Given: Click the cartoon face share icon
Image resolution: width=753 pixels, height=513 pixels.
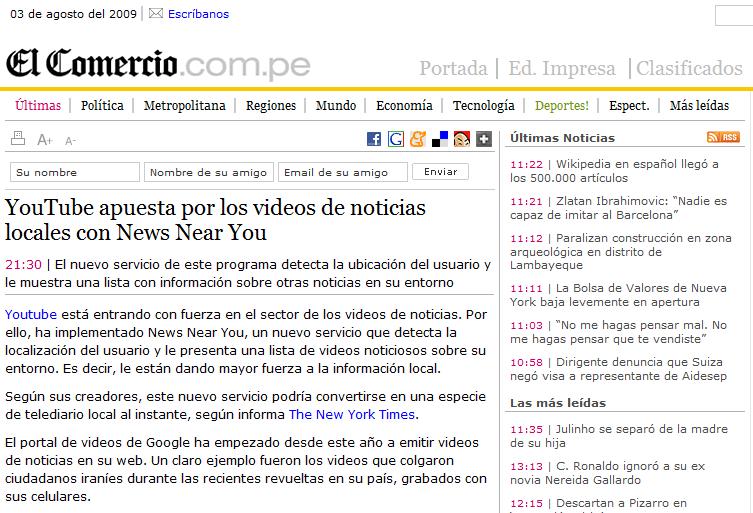Looking at the screenshot, I should point(462,139).
